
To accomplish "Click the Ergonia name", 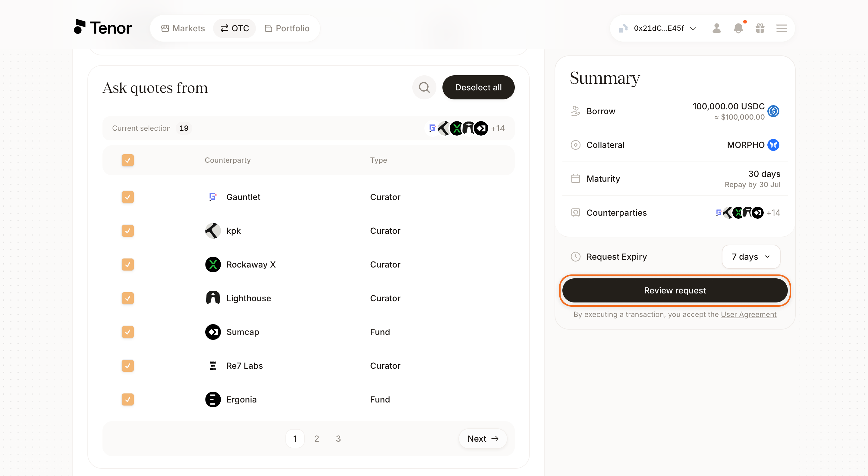I will [x=241, y=399].
